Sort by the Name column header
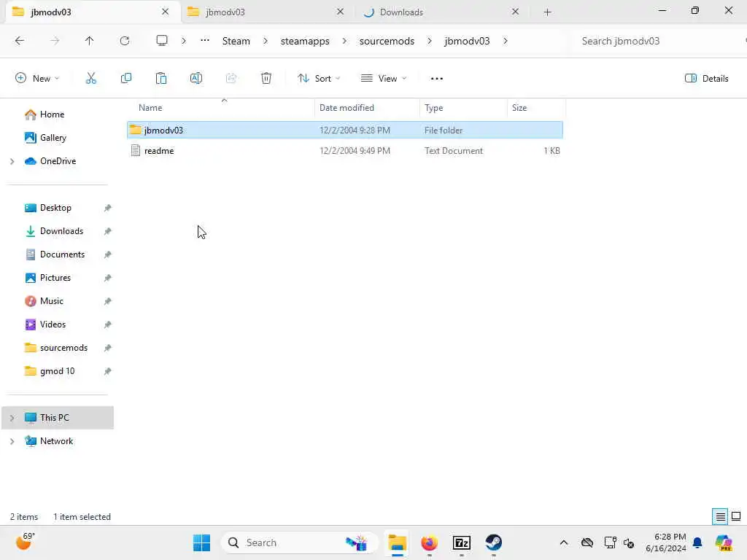 tap(150, 108)
